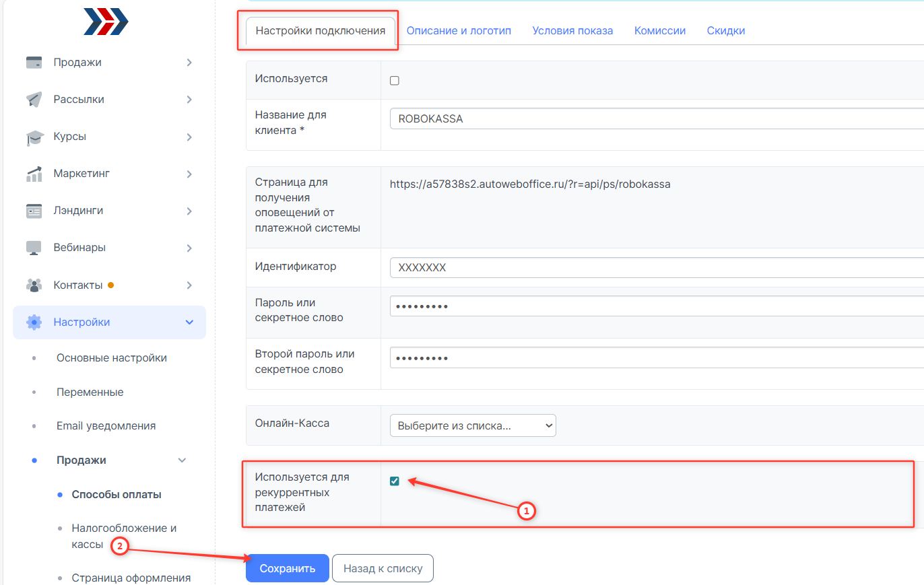Viewport: 924px width, 585px height.
Task: Click the gear icon beside Настройки
Action: pos(34,322)
